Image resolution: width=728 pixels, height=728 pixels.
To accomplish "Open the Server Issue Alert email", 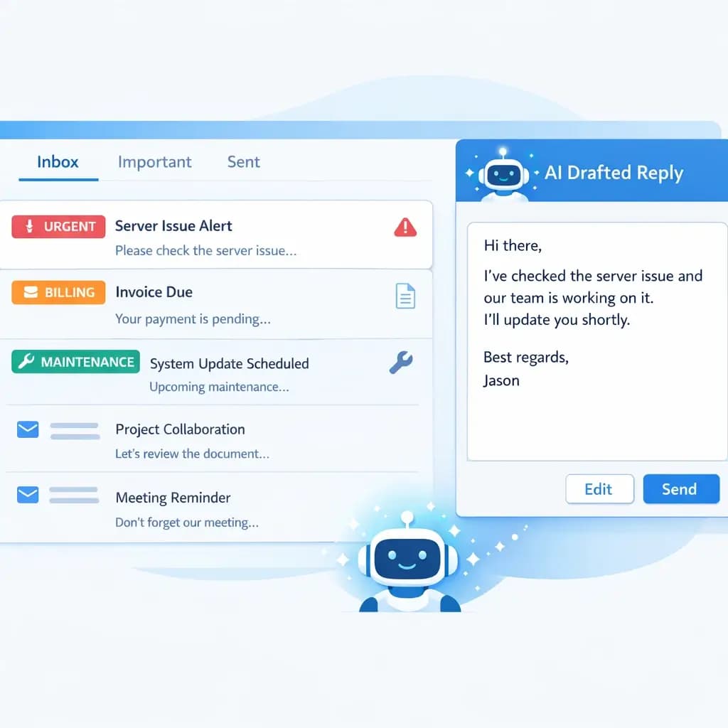I will (x=216, y=235).
